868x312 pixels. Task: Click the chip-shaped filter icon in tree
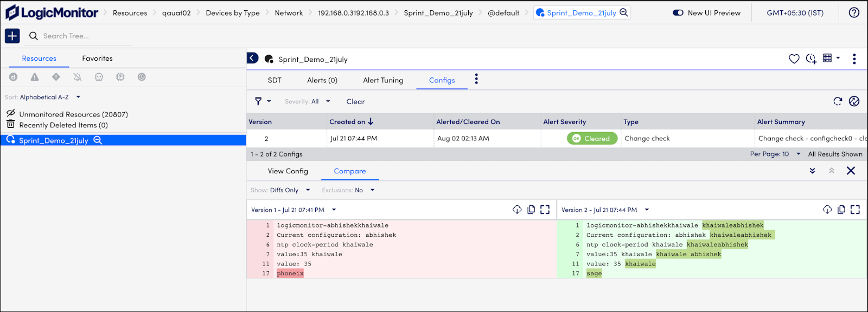coord(120,77)
